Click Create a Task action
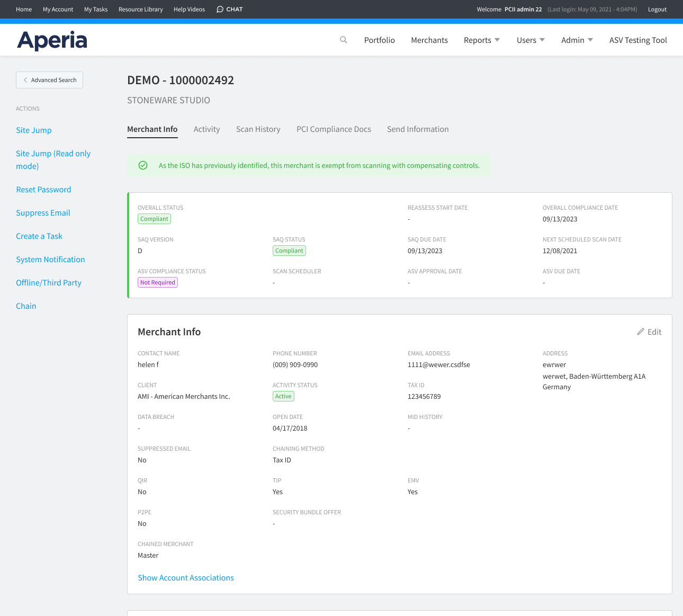Viewport: 683px width, 616px height. tap(39, 236)
